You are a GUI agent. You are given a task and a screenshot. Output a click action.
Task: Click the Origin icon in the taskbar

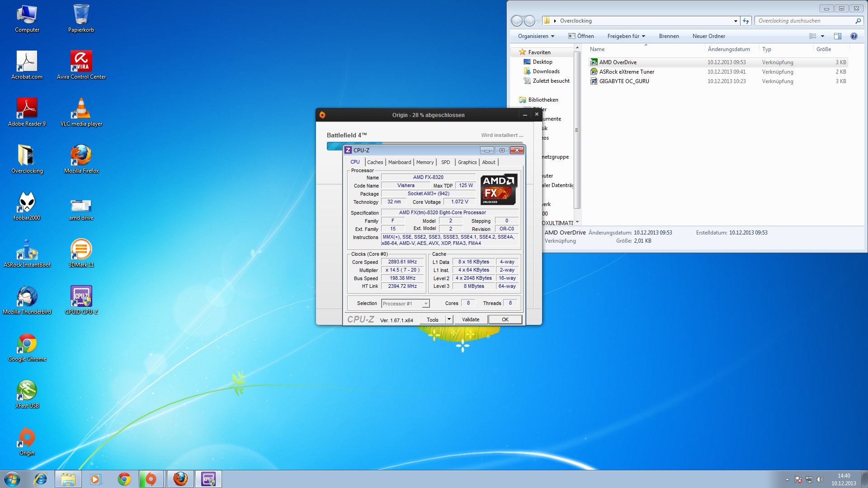[x=151, y=479]
